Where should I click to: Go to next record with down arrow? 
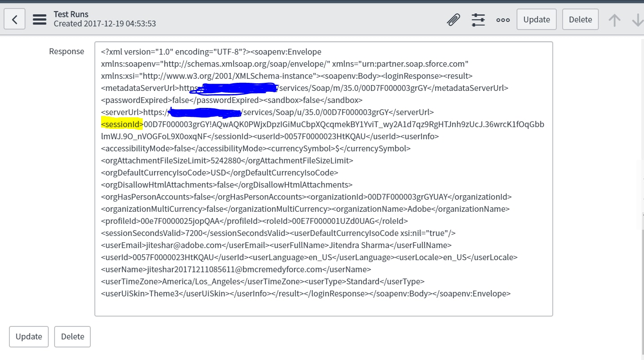638,20
